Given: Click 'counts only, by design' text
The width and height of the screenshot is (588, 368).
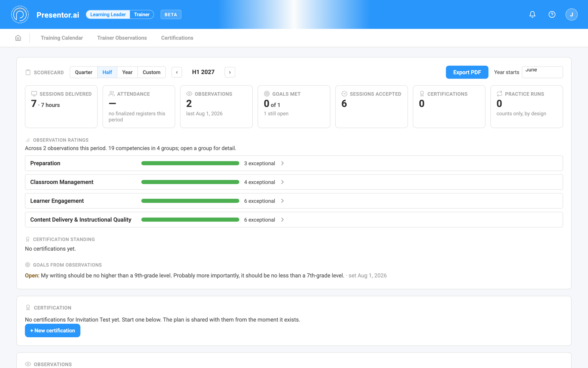Looking at the screenshot, I should pyautogui.click(x=521, y=113).
